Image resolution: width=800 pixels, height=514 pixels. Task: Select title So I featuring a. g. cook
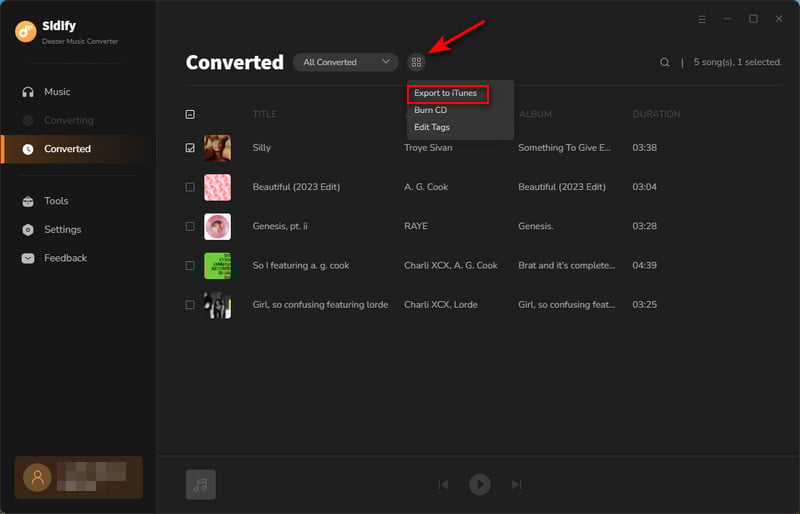pos(301,265)
